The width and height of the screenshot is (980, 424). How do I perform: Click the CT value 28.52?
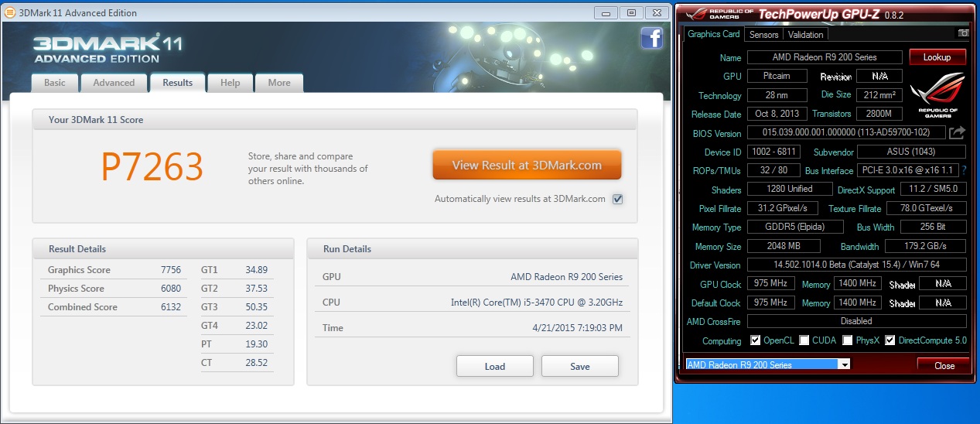[256, 363]
